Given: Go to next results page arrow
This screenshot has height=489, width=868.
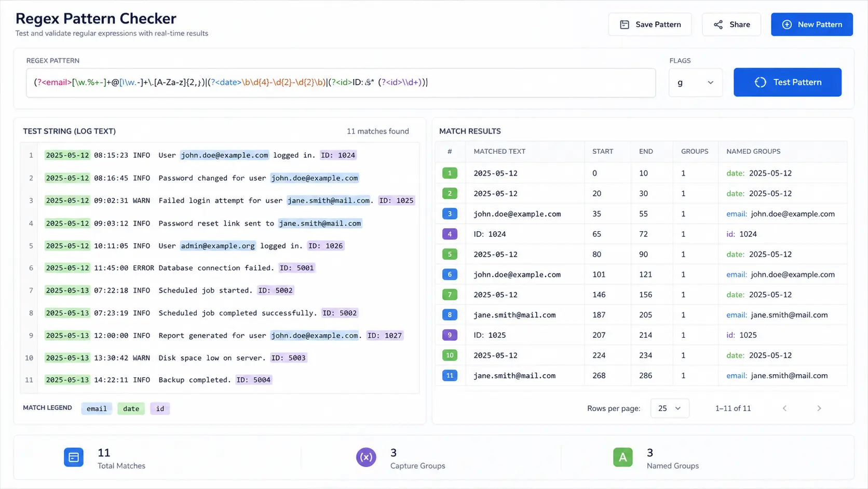Looking at the screenshot, I should (x=819, y=408).
